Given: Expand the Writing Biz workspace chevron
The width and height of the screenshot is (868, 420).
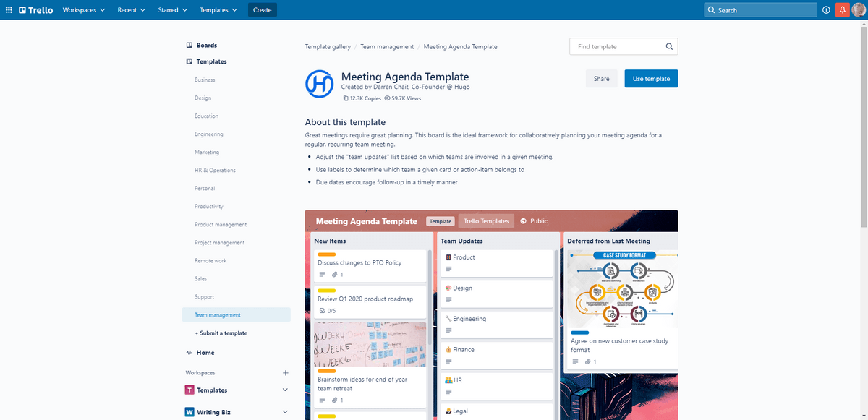Looking at the screenshot, I should point(285,412).
